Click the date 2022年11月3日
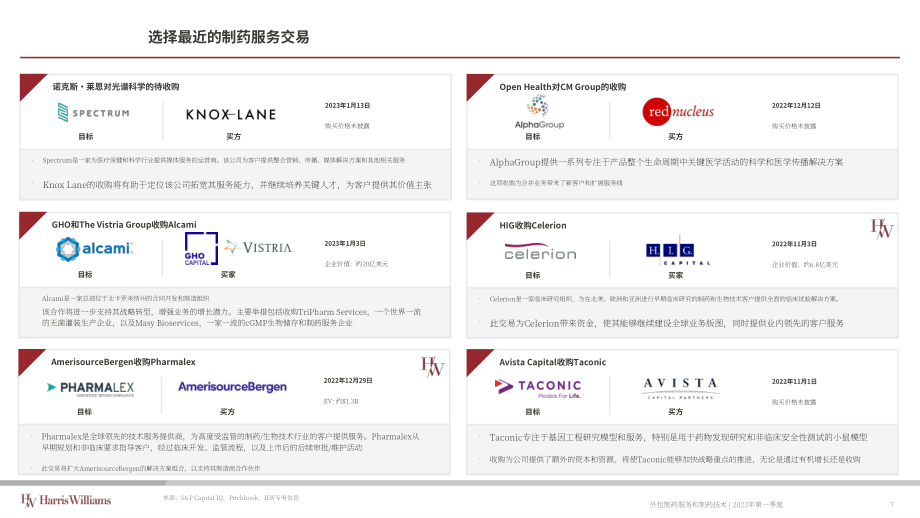 tap(794, 244)
